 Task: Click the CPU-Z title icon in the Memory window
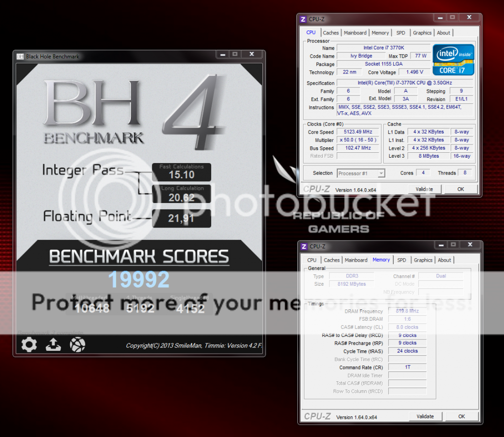click(304, 246)
